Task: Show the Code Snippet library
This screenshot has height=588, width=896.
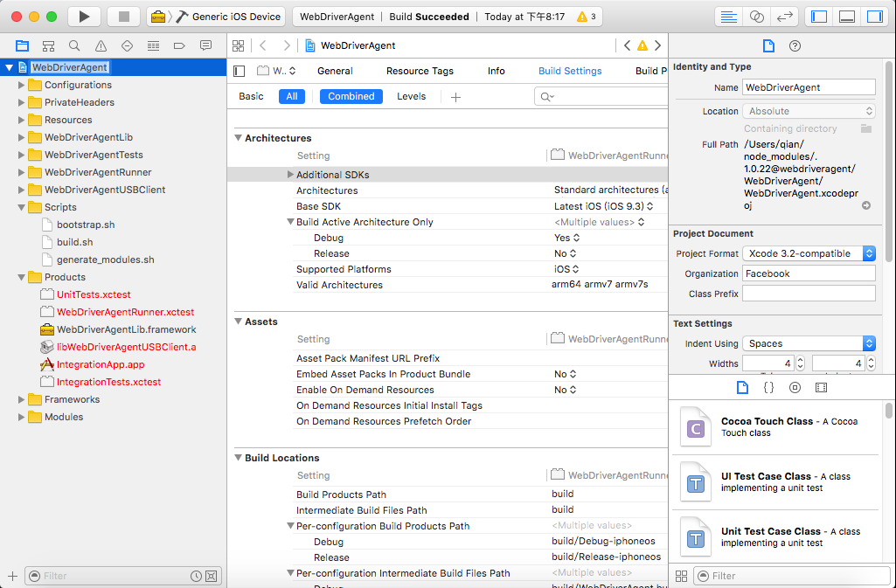Action: coord(768,387)
